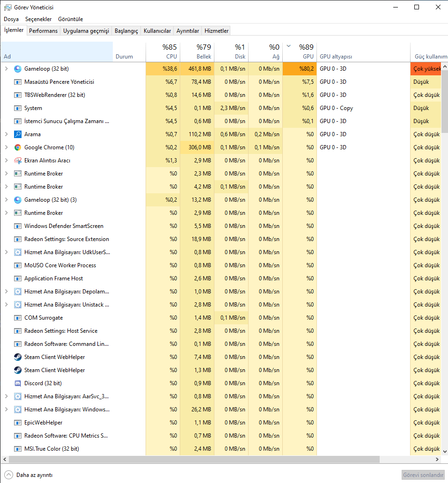Click the MoUSO Core Worker Process icon
The image size is (448, 483).
[18, 265]
